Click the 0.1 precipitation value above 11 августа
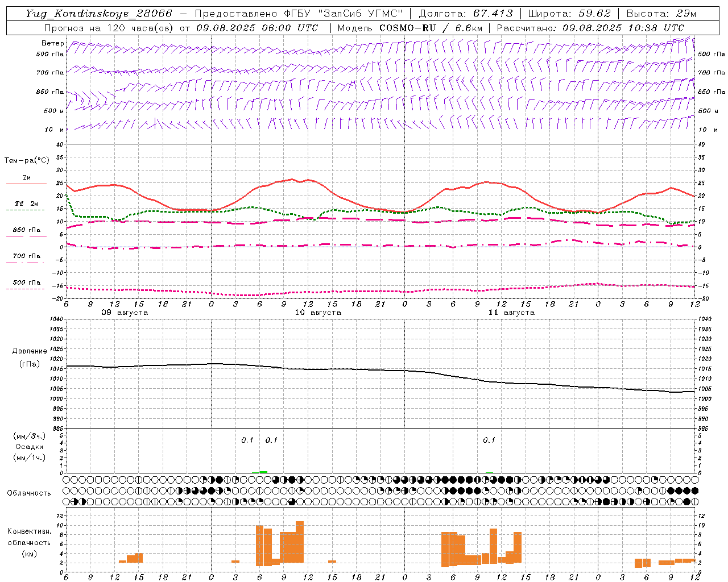Viewport: 728px width, 582px height. pyautogui.click(x=489, y=440)
